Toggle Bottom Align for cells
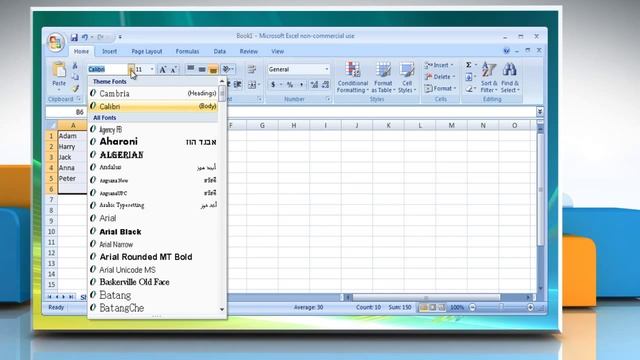 click(213, 69)
